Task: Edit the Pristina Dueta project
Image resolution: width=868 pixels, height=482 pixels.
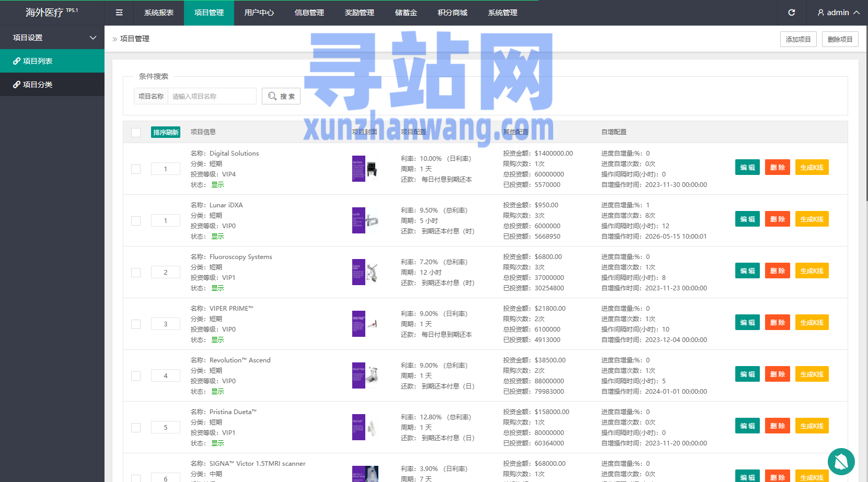Action: pos(747,426)
